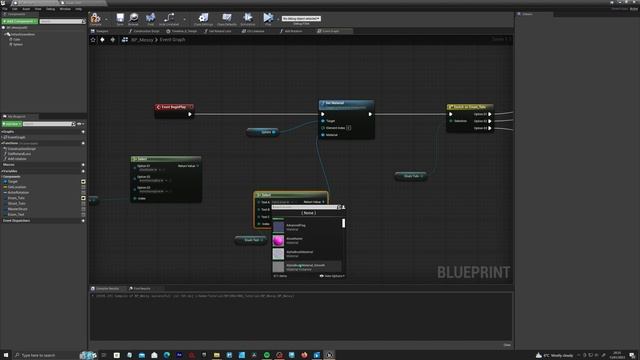Viewport: 640px width, 360px height.
Task: Toggle the visibility eye for MasterStruct variable
Action: pos(83,209)
